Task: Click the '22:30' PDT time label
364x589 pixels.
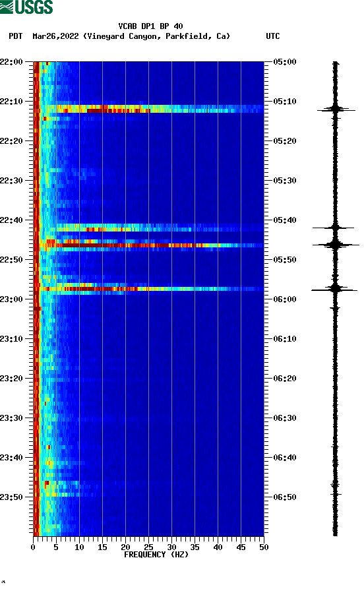Action: pyautogui.click(x=11, y=180)
